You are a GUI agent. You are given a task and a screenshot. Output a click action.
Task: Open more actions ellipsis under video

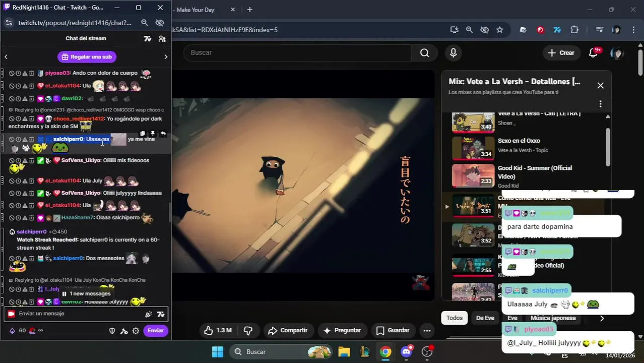427,331
